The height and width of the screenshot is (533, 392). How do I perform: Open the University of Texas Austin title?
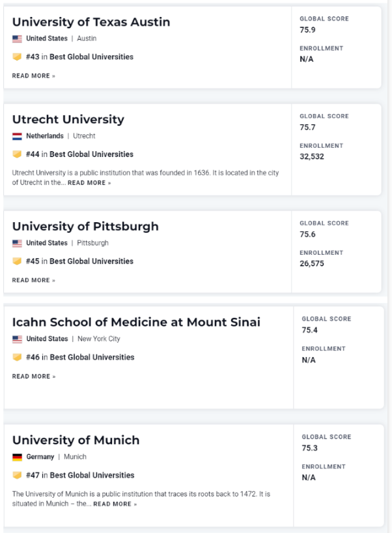pyautogui.click(x=91, y=22)
